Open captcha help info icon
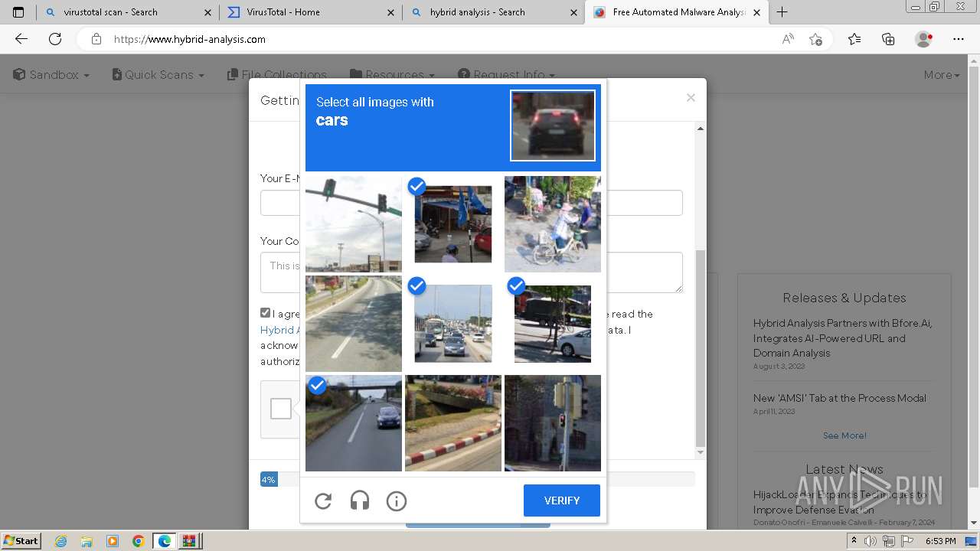Screen dimensions: 980x551 point(397,501)
